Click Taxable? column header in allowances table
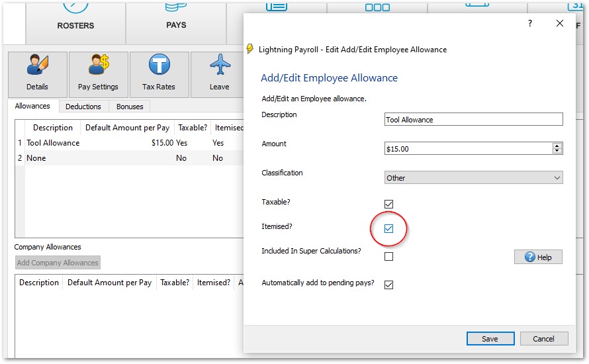Screen dimensions: 589x364 click(x=193, y=128)
